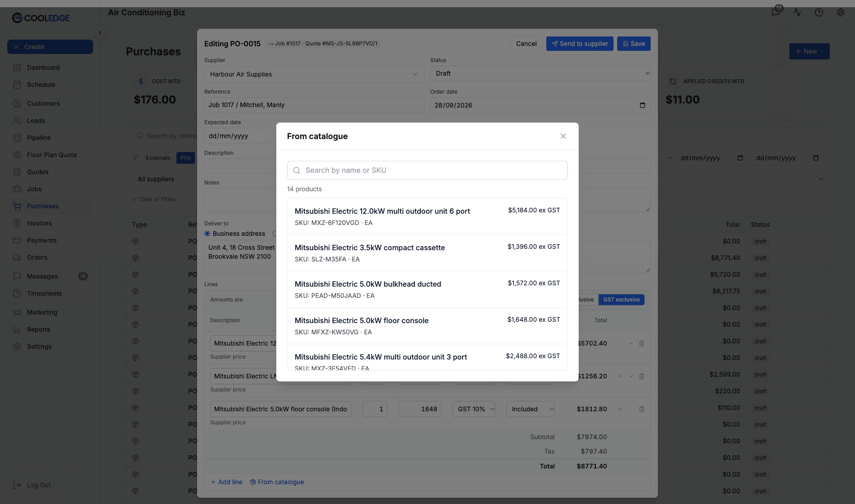
Task: Click the Payments card icon
Action: (x=17, y=240)
